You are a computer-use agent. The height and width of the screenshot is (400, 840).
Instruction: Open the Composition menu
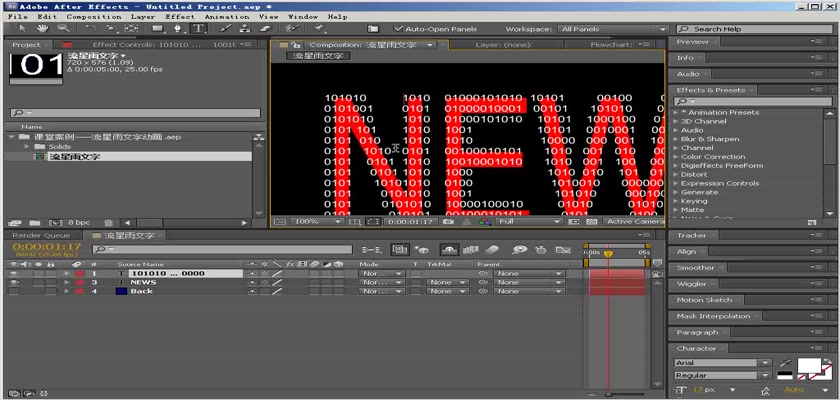[94, 17]
